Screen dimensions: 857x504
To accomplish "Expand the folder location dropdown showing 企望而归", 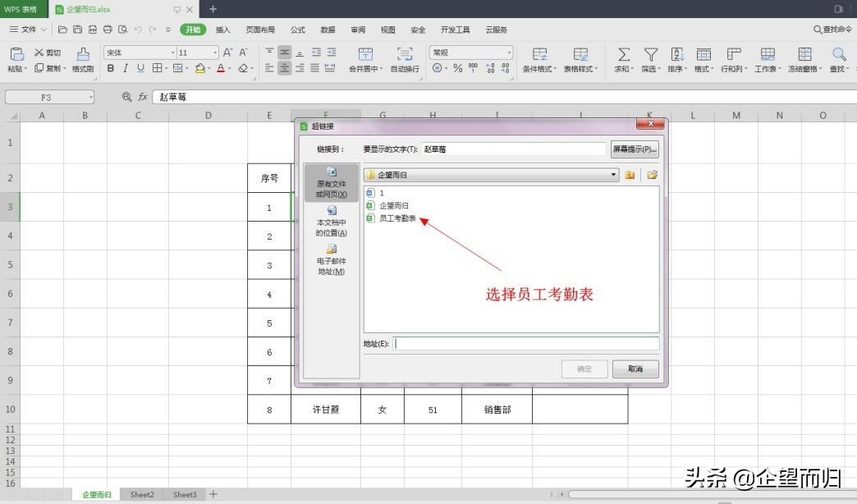I will pyautogui.click(x=612, y=174).
